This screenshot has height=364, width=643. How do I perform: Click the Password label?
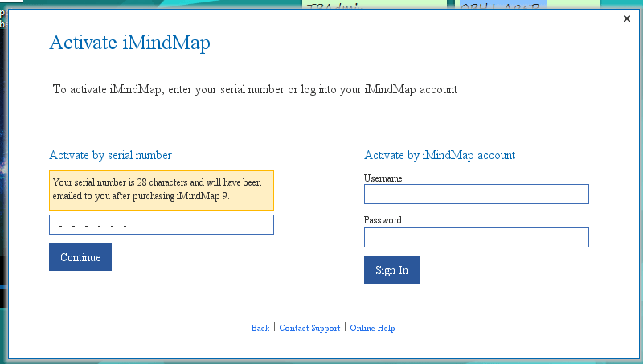pos(383,220)
